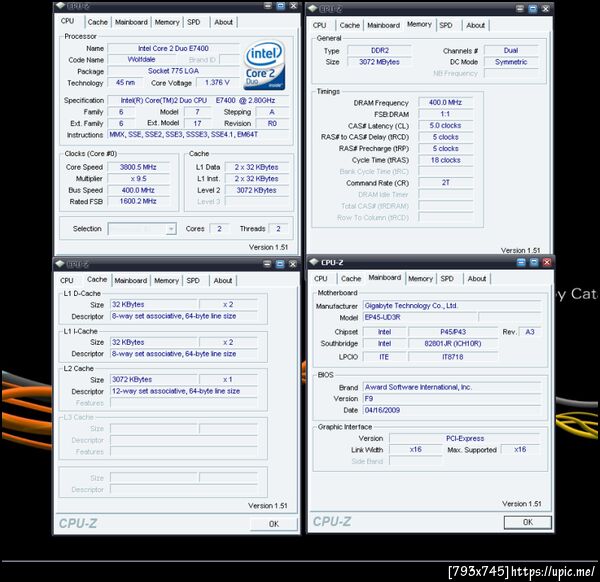This screenshot has width=600, height=582.
Task: Open Cache tab in the CPU window
Action: [98, 22]
